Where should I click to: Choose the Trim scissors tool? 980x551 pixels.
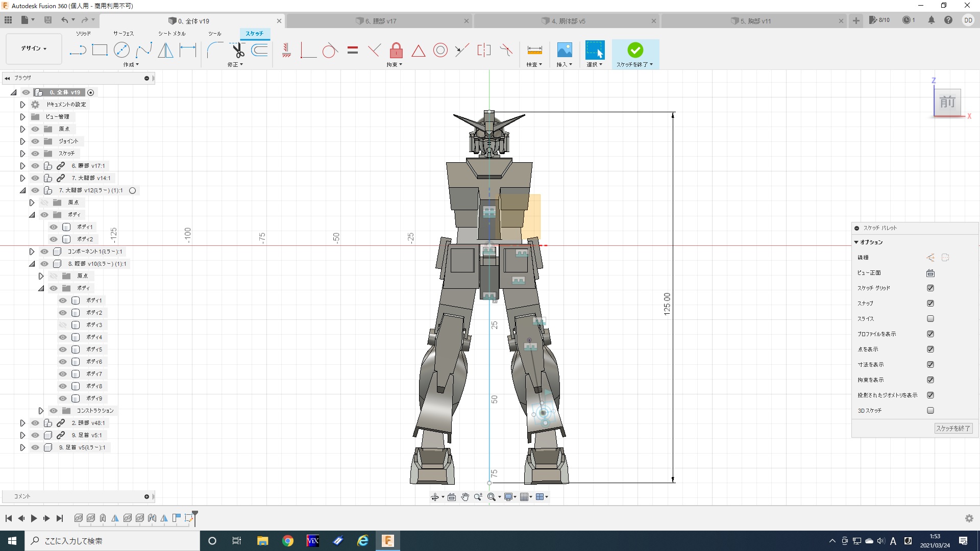pos(238,50)
